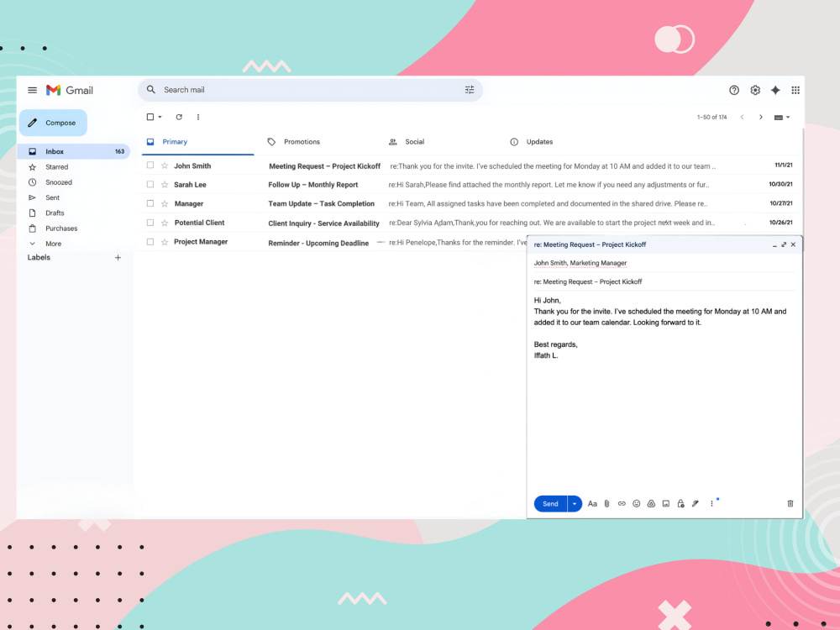Open the Settings gear icon
This screenshot has height=630, width=840.
coord(755,90)
